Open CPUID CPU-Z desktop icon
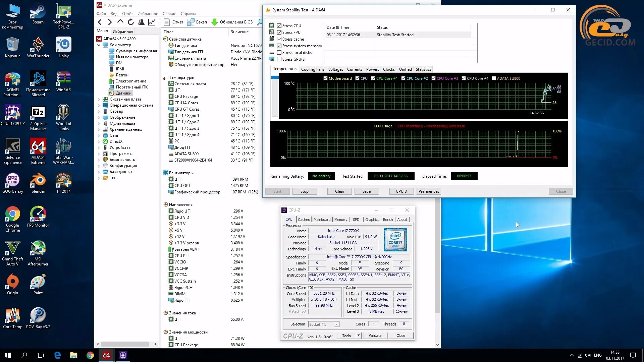This screenshot has width=644, height=362. (x=13, y=116)
